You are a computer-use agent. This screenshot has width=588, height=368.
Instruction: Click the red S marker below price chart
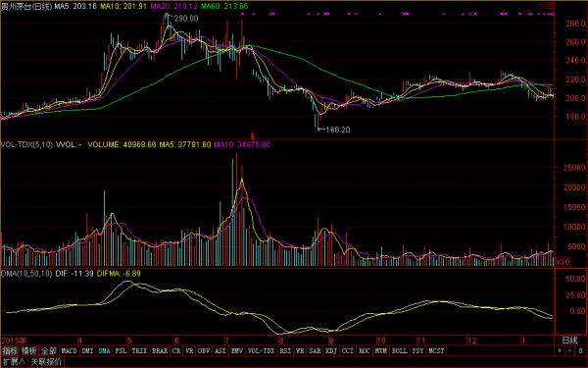pyautogui.click(x=253, y=135)
